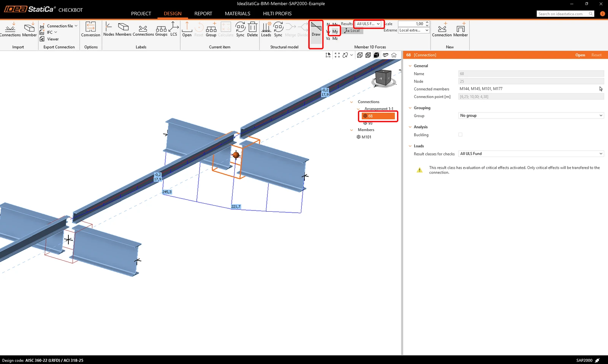Collapse the Connections tree node
Screen dimensions: 608x364
click(x=351, y=102)
